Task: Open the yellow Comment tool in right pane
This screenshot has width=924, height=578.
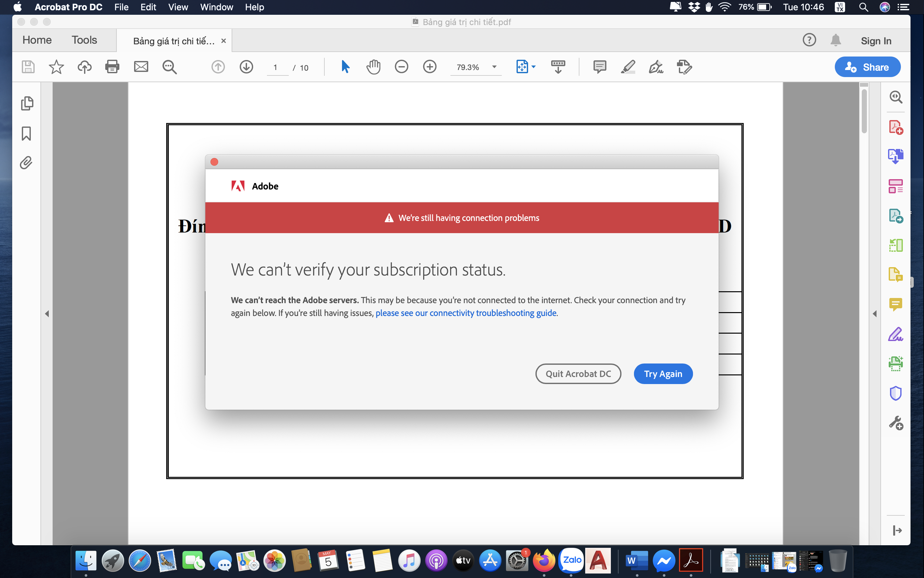Action: tap(896, 304)
